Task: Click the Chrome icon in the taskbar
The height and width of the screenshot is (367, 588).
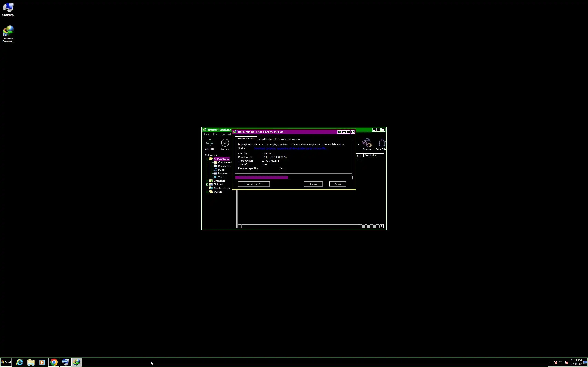Action: click(54, 362)
